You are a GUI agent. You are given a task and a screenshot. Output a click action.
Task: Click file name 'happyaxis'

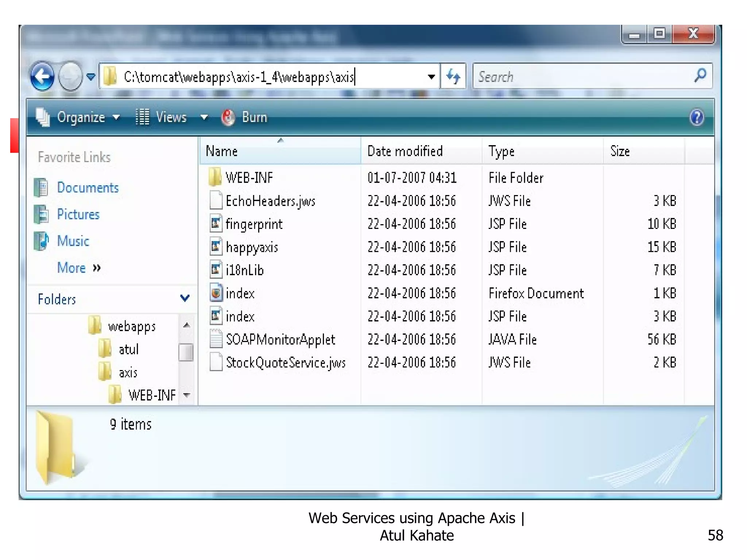tap(252, 248)
